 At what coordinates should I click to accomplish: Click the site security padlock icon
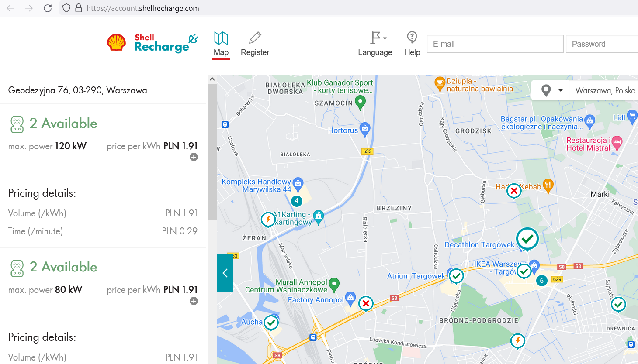[x=79, y=8]
